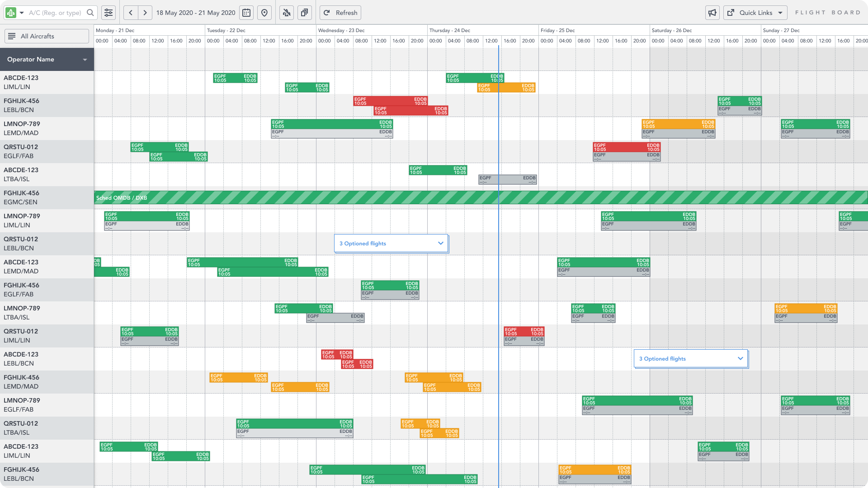Image resolution: width=868 pixels, height=488 pixels.
Task: Expand 3 Optioned flights on ABCDE-123 LEBL/BCN row
Action: 691,359
